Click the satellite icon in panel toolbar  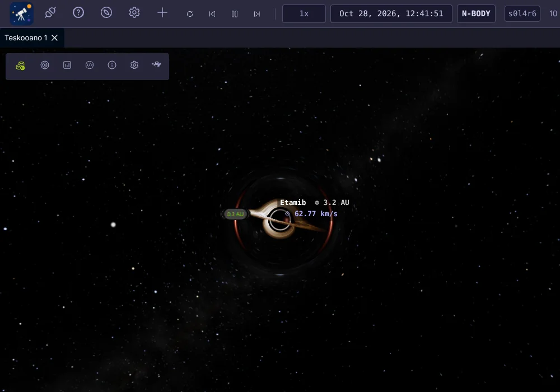156,64
